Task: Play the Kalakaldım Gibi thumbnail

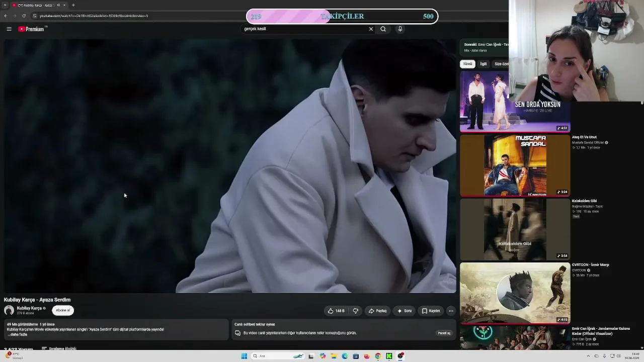Action: coord(515,229)
